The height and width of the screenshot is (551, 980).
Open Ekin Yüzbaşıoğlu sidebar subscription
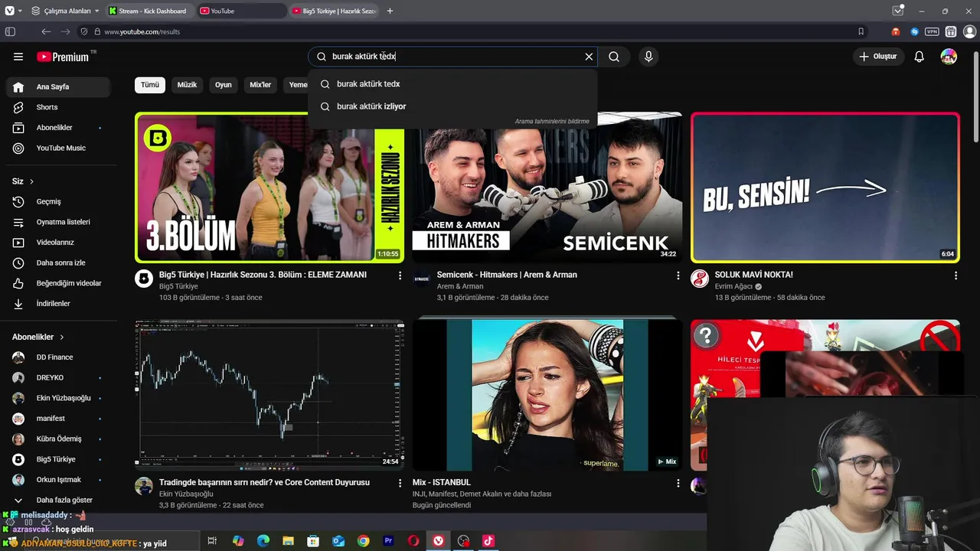(x=58, y=398)
